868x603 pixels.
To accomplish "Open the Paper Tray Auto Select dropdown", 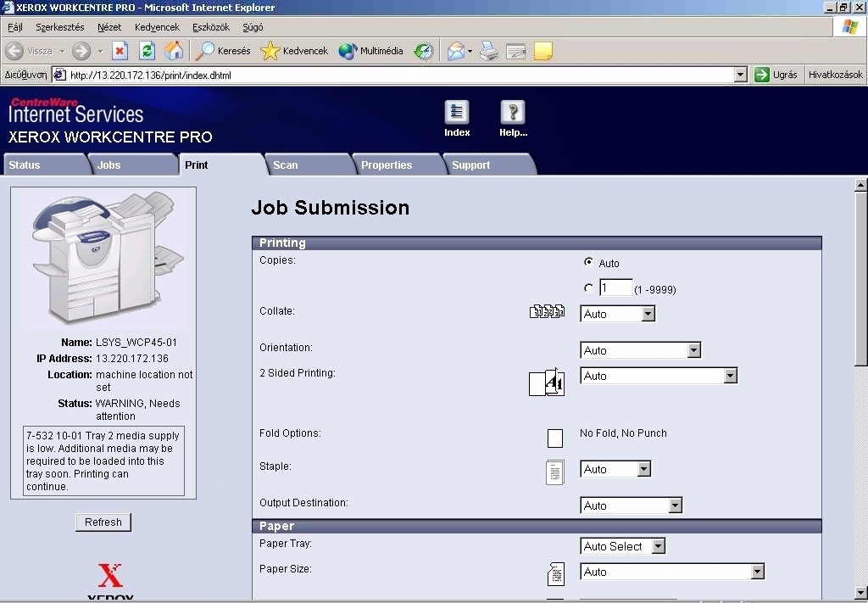I will 623,546.
